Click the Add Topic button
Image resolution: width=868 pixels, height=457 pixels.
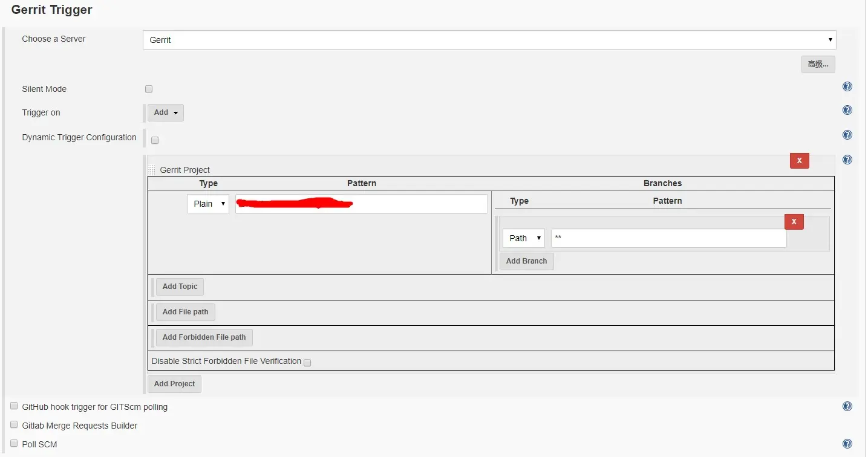pos(180,287)
